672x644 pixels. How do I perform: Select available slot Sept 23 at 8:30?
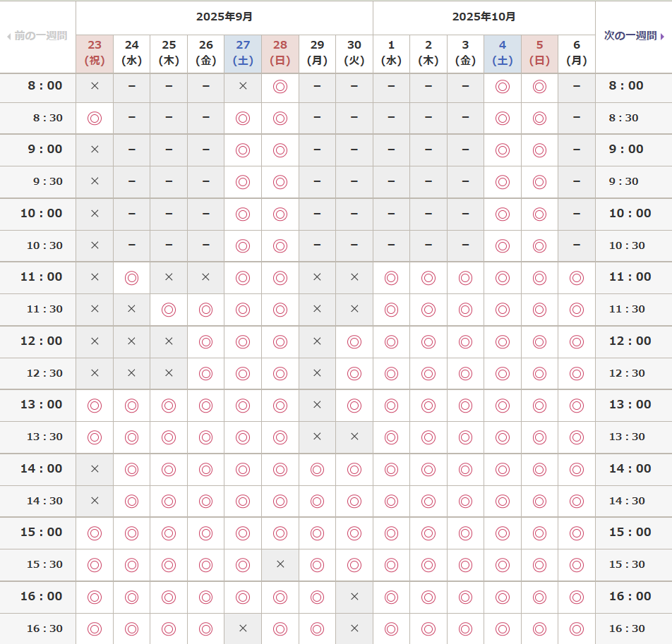[95, 118]
